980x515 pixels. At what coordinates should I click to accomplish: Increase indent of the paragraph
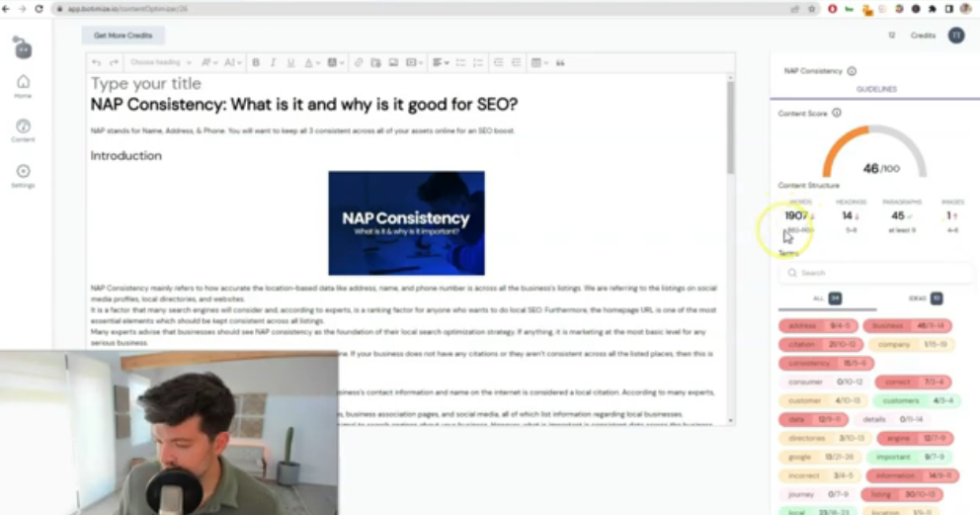(516, 62)
